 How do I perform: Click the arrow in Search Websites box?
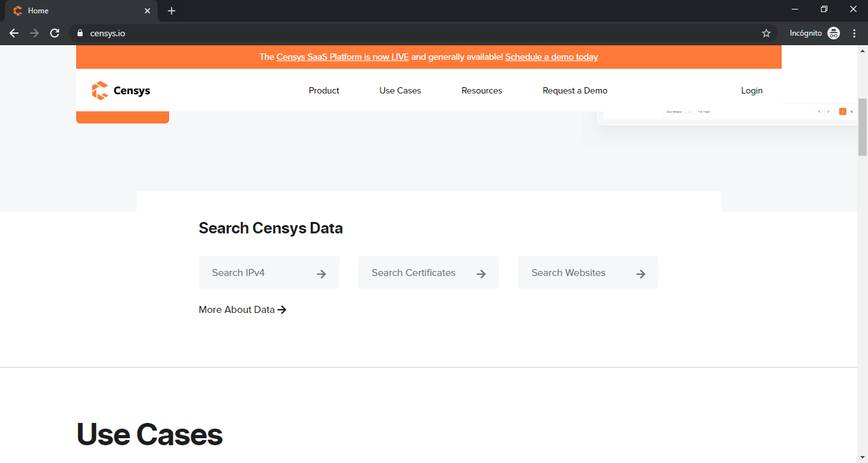(x=641, y=273)
